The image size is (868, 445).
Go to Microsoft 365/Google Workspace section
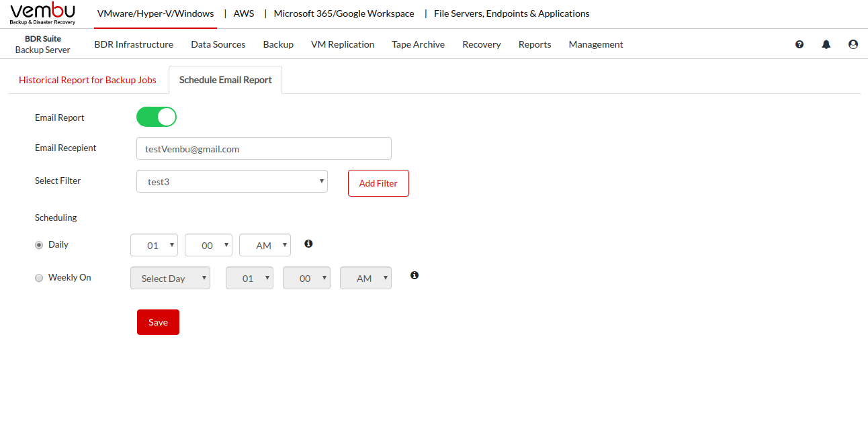344,13
